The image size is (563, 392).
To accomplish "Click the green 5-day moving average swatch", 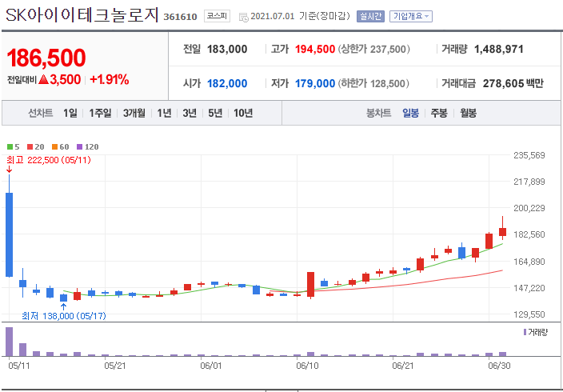I will (x=10, y=146).
